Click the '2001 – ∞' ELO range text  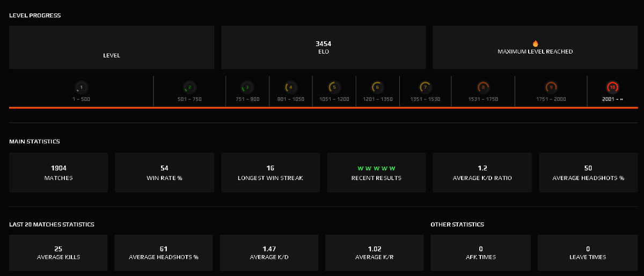(x=612, y=100)
